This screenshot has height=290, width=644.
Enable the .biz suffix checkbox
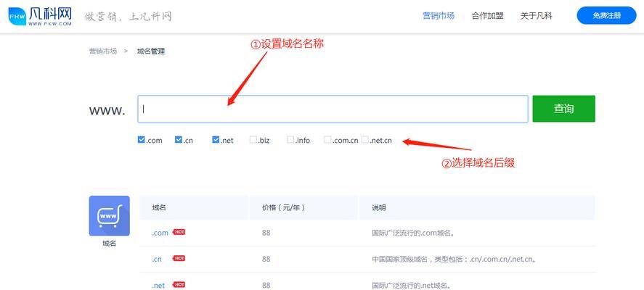click(x=253, y=140)
